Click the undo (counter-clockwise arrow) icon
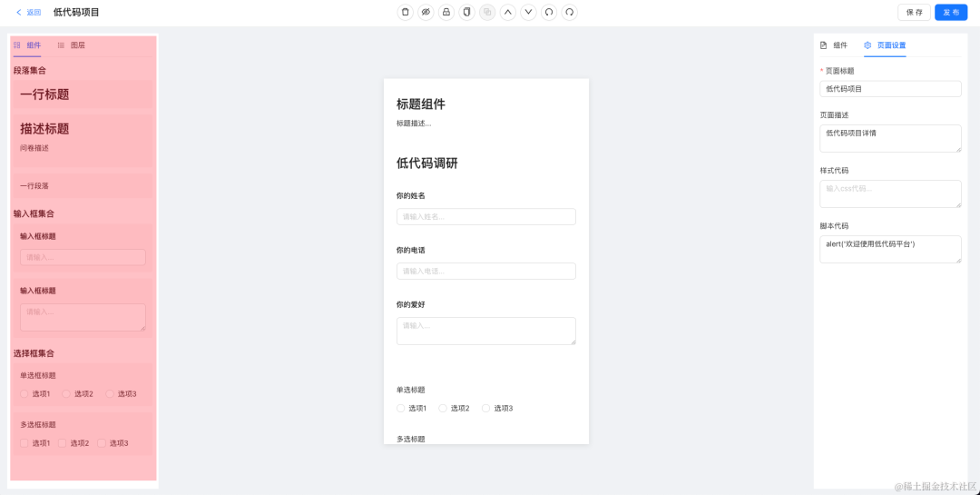The image size is (980, 495). pos(549,12)
